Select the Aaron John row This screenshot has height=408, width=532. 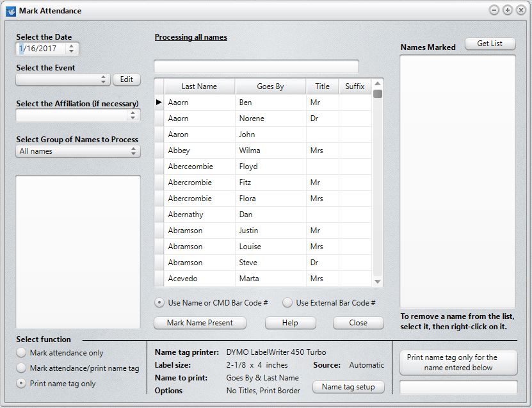pos(263,135)
